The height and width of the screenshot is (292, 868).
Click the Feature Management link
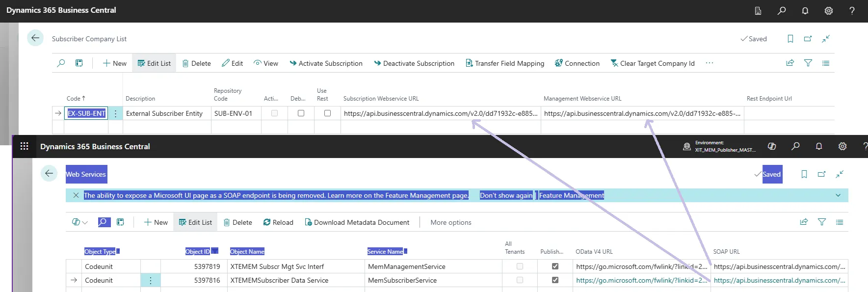click(571, 195)
